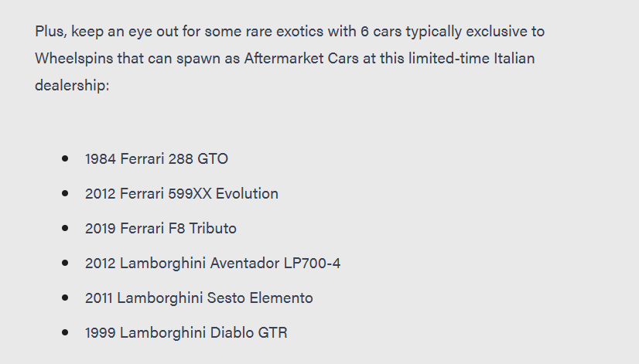Select the 1999 Lamborghini Diablo GTR entry
This screenshot has height=364, width=639.
[x=186, y=332]
